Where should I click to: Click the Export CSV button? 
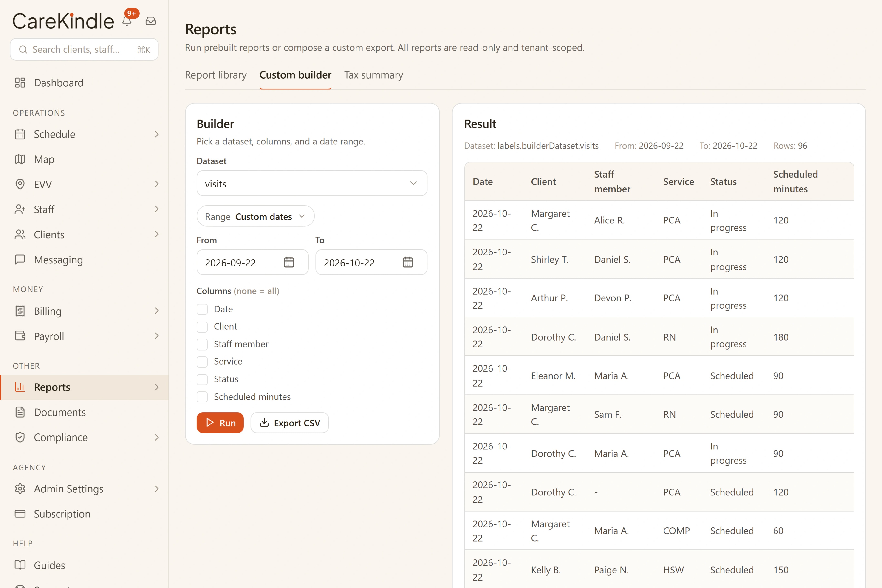coord(289,423)
